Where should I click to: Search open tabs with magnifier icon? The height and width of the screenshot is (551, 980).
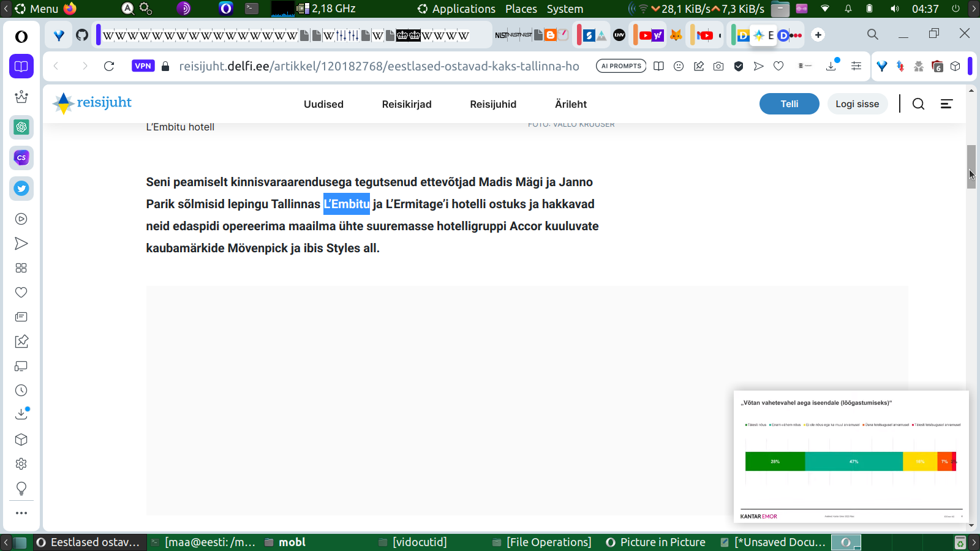(x=873, y=34)
